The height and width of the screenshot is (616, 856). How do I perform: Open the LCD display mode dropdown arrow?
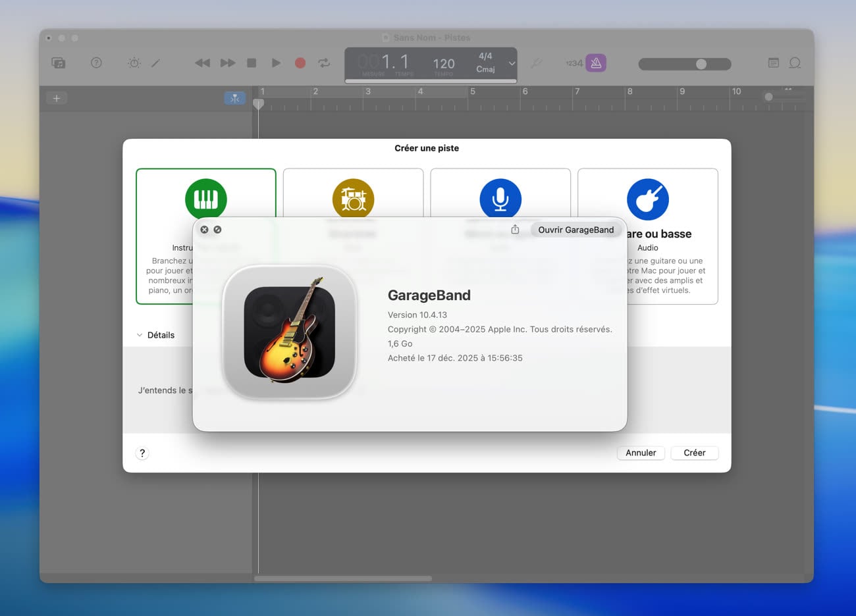coord(512,63)
